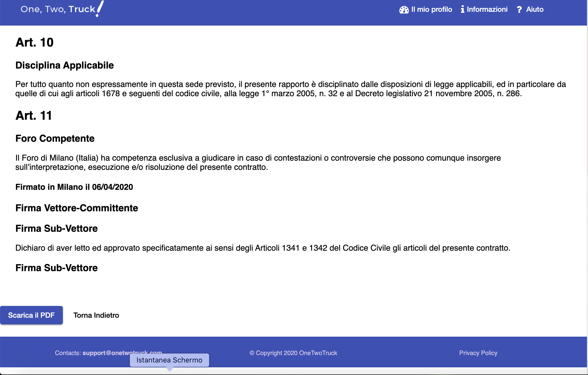Click the Firmato in Milano date line
The height and width of the screenshot is (375, 588).
[74, 187]
